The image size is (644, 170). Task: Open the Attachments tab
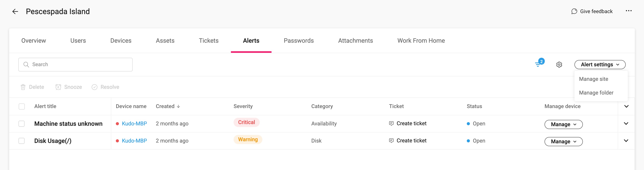click(x=355, y=41)
